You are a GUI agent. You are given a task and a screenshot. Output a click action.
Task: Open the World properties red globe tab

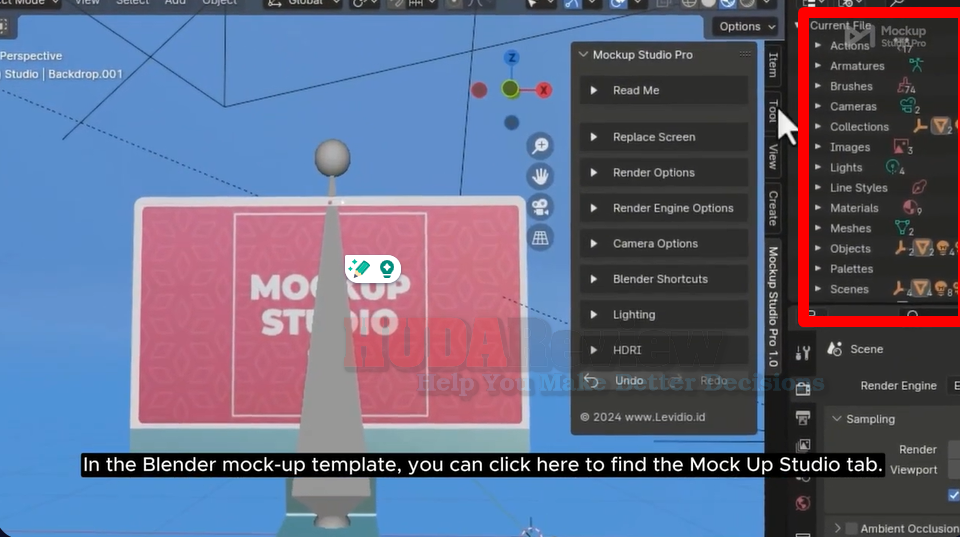pyautogui.click(x=803, y=503)
